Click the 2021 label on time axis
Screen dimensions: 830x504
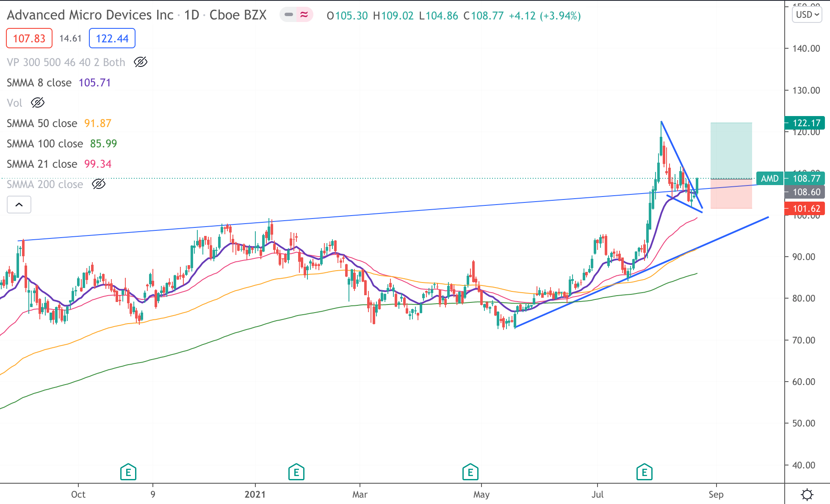coord(255,494)
